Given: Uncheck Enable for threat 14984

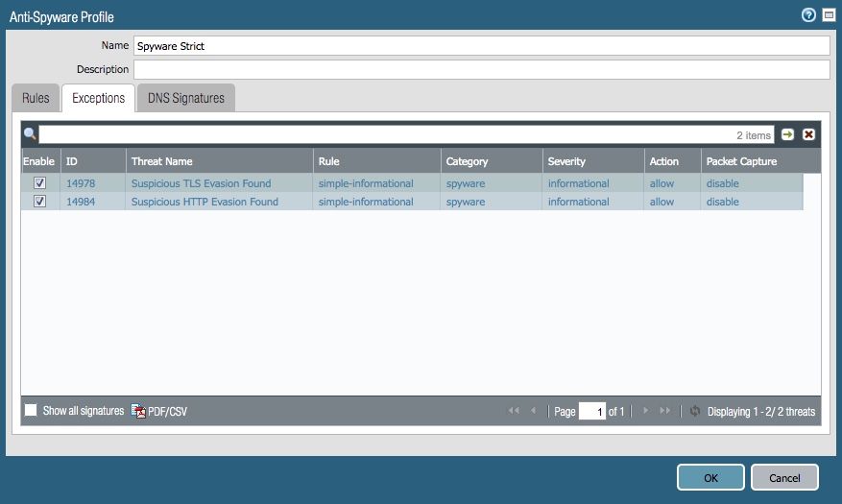Looking at the screenshot, I should [40, 202].
